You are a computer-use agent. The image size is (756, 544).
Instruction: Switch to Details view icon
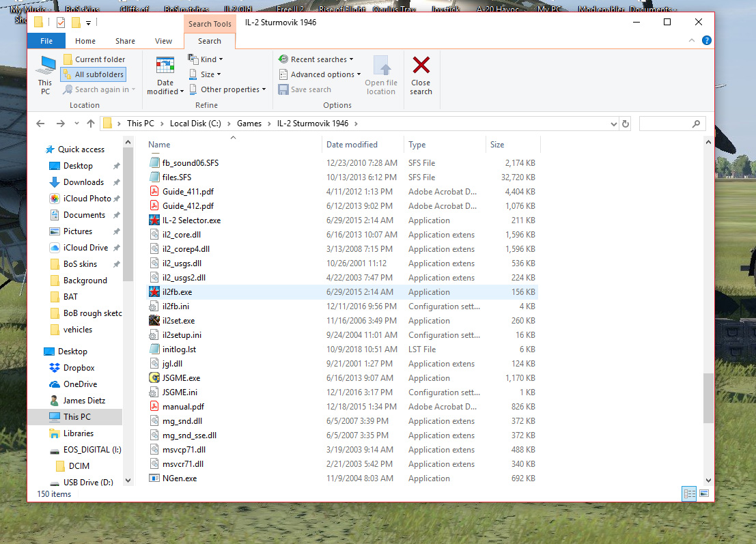click(x=690, y=493)
